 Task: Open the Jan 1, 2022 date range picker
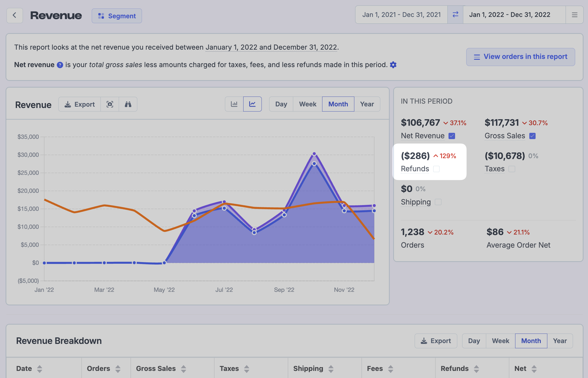click(510, 15)
